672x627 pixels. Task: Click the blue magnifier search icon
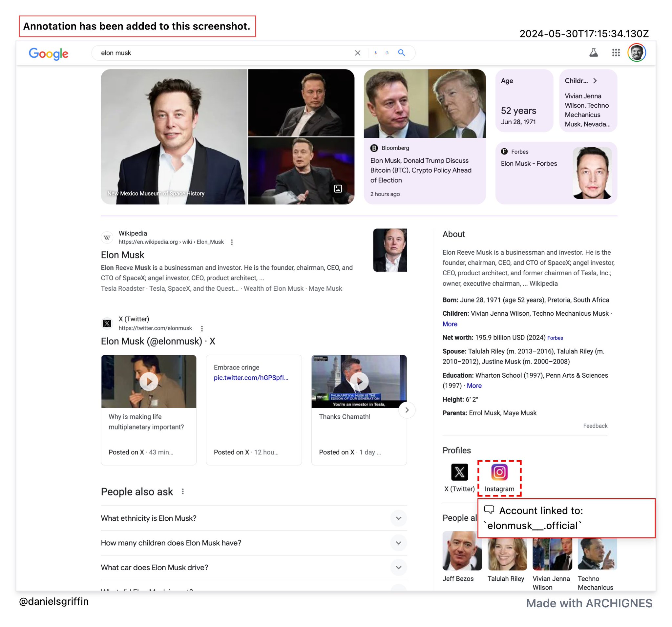click(x=402, y=53)
